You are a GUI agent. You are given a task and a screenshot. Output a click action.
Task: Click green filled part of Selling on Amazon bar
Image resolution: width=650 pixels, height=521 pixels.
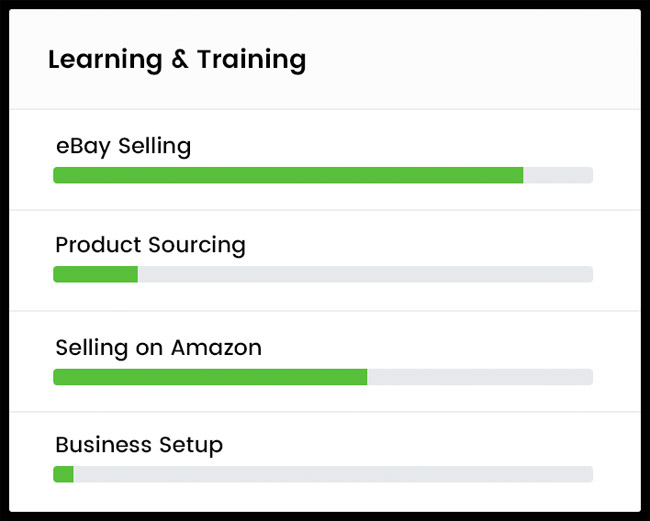pyautogui.click(x=210, y=377)
